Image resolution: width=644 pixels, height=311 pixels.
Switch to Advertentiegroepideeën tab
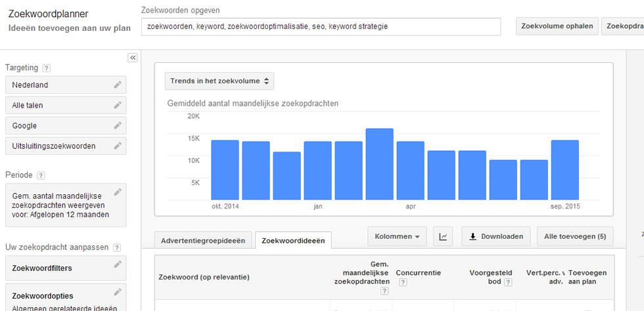click(x=203, y=240)
